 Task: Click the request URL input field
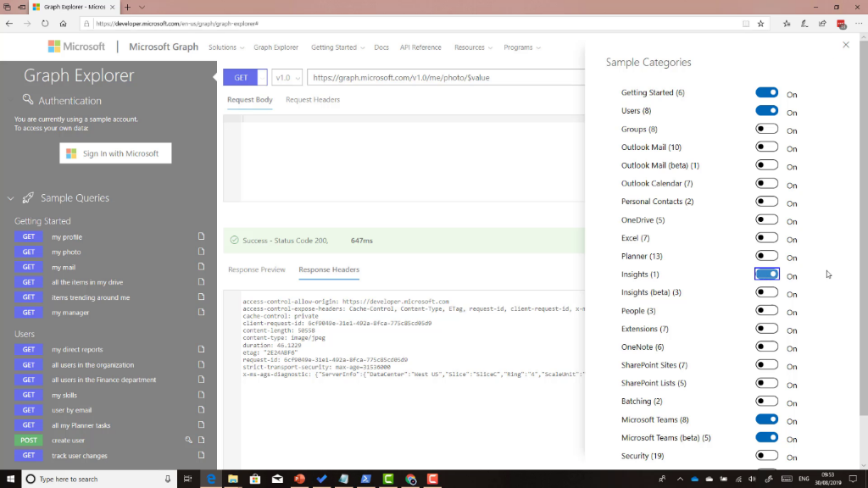[x=446, y=77]
